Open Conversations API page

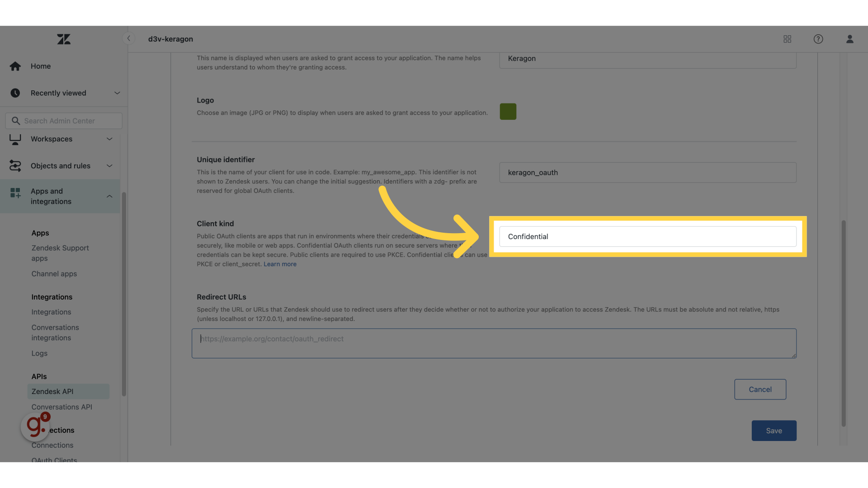coord(62,407)
